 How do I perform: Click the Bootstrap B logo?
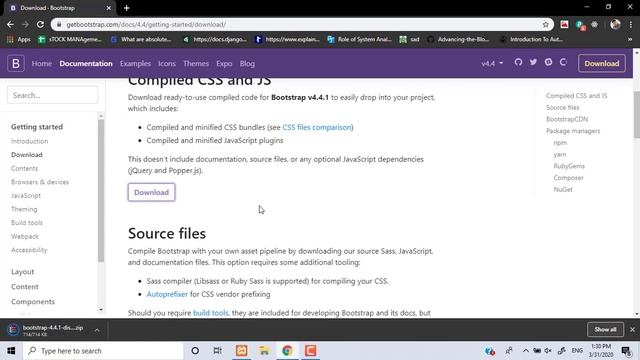16,64
